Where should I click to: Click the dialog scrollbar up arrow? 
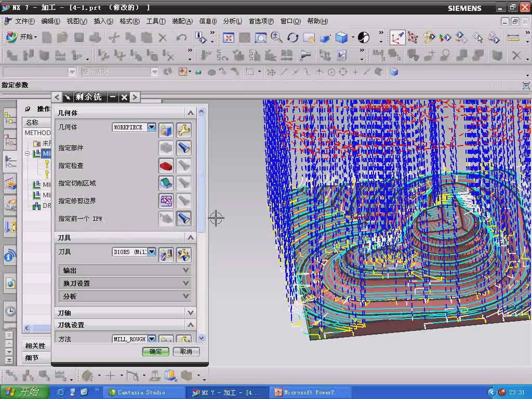(x=201, y=111)
